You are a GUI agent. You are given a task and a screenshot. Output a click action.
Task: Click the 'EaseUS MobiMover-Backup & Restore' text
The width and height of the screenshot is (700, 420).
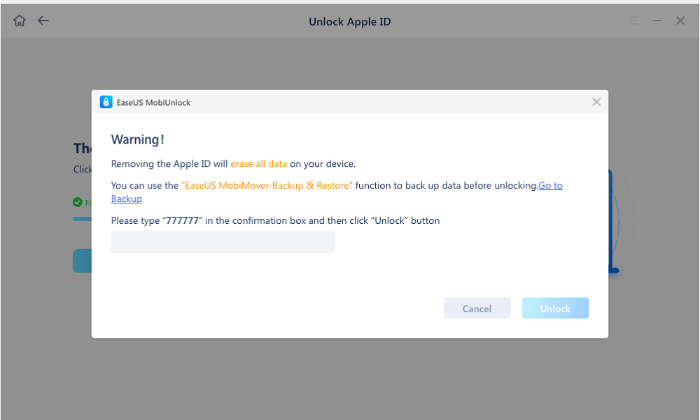tap(267, 186)
